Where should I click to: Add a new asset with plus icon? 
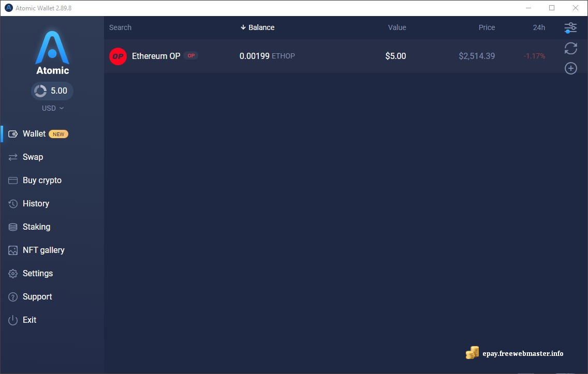570,68
